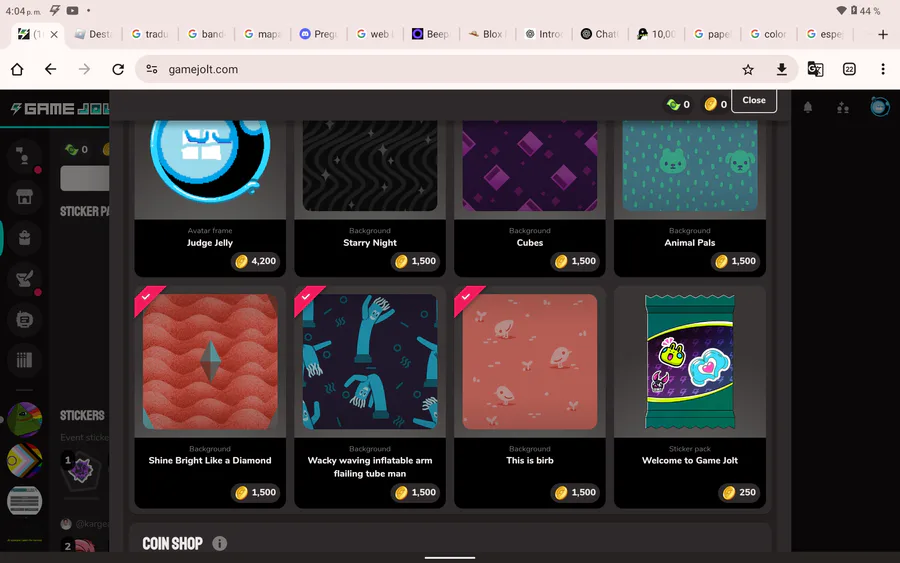The image size is (900, 563).
Task: Open the chat icon in left sidebar
Action: tap(24, 320)
